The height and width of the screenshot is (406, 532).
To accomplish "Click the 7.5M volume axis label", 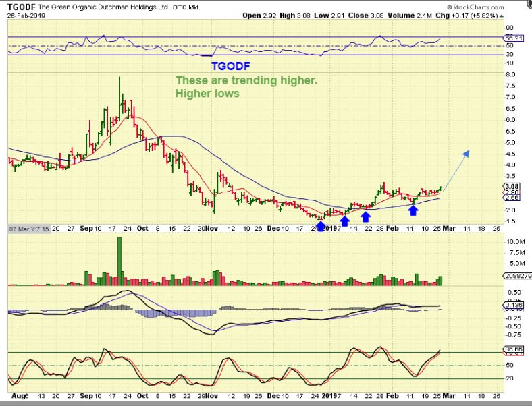I will 517,253.
